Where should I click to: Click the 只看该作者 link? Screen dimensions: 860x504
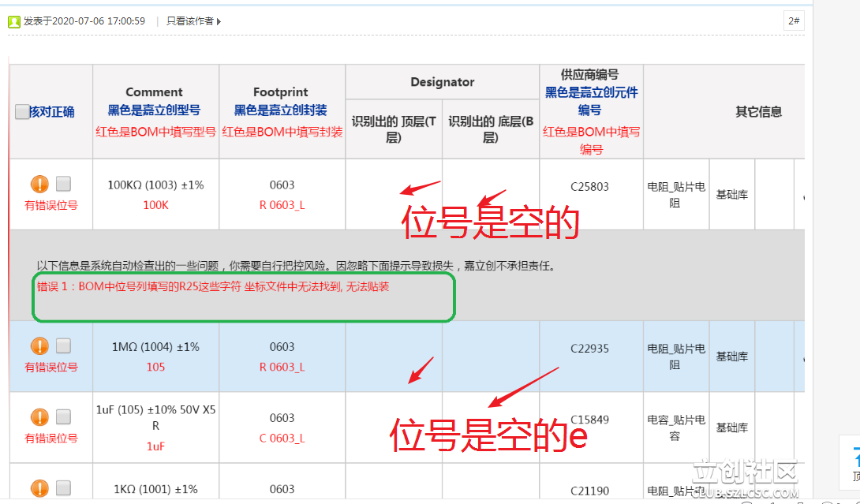click(x=189, y=21)
